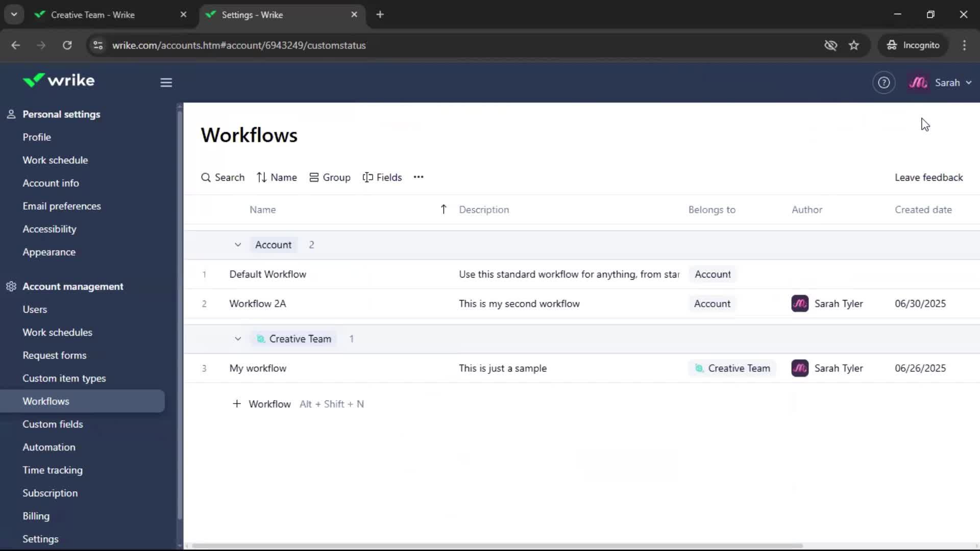Open Work schedule in personal settings
This screenshot has width=980, height=551.
(55, 160)
